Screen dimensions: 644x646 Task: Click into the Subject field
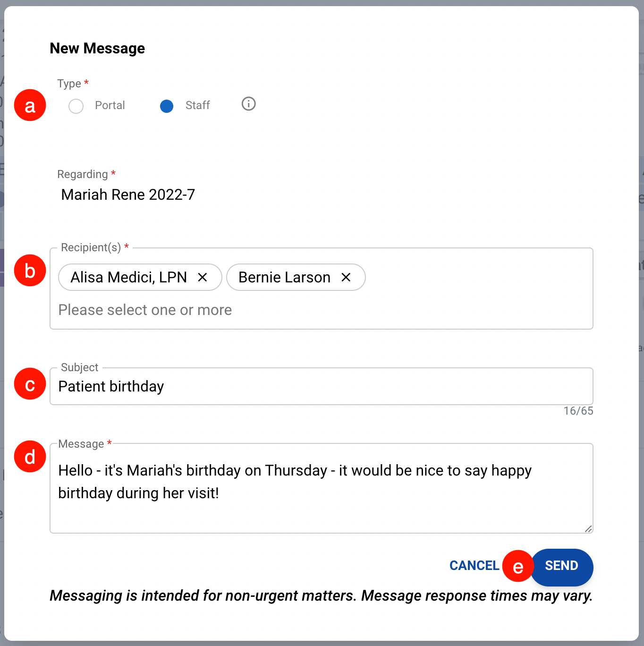pyautogui.click(x=321, y=386)
